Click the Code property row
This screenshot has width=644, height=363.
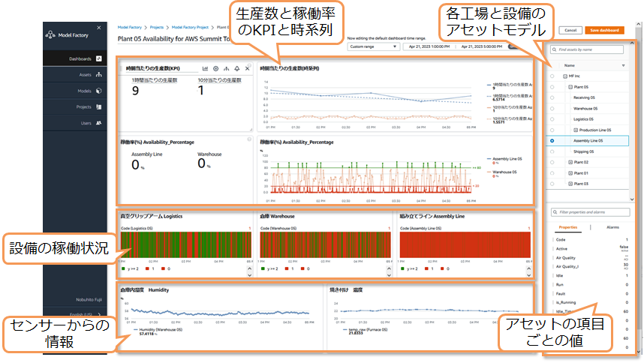[x=591, y=240]
